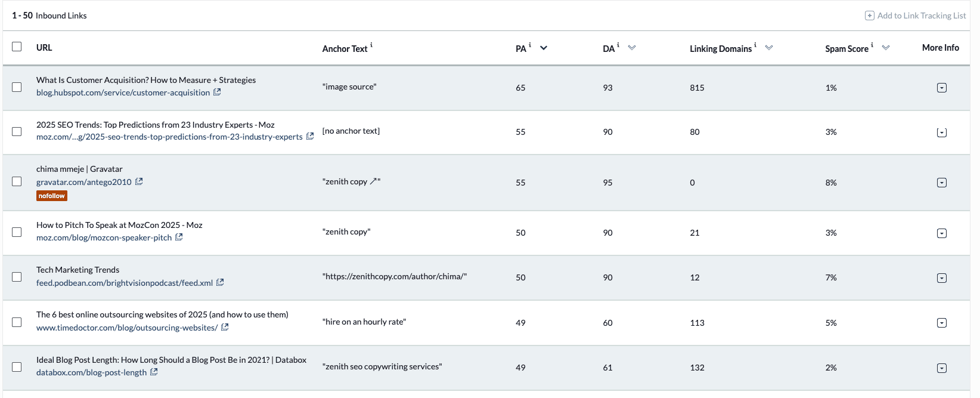980x398 pixels.
Task: Click Add to Link Tracking List
Action: point(921,16)
